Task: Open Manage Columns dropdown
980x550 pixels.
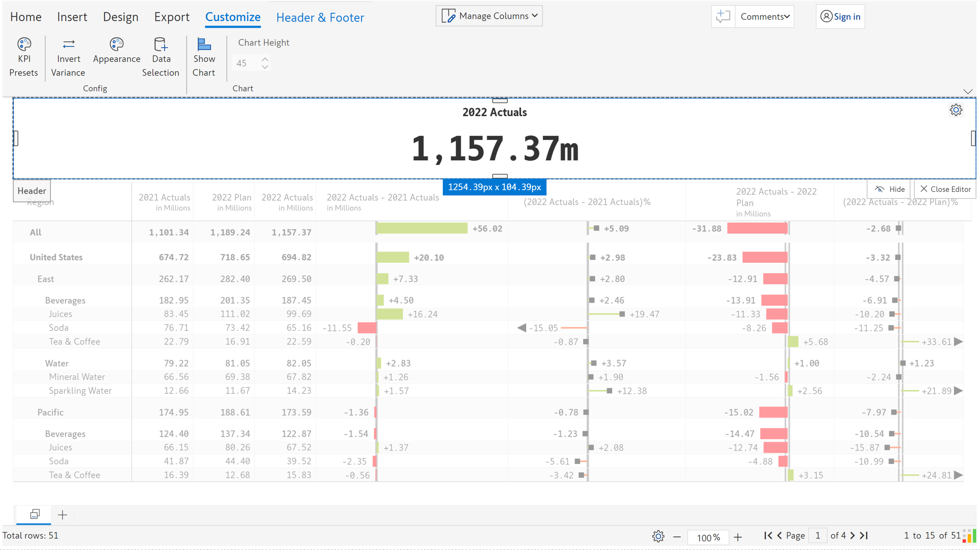Action: point(489,16)
